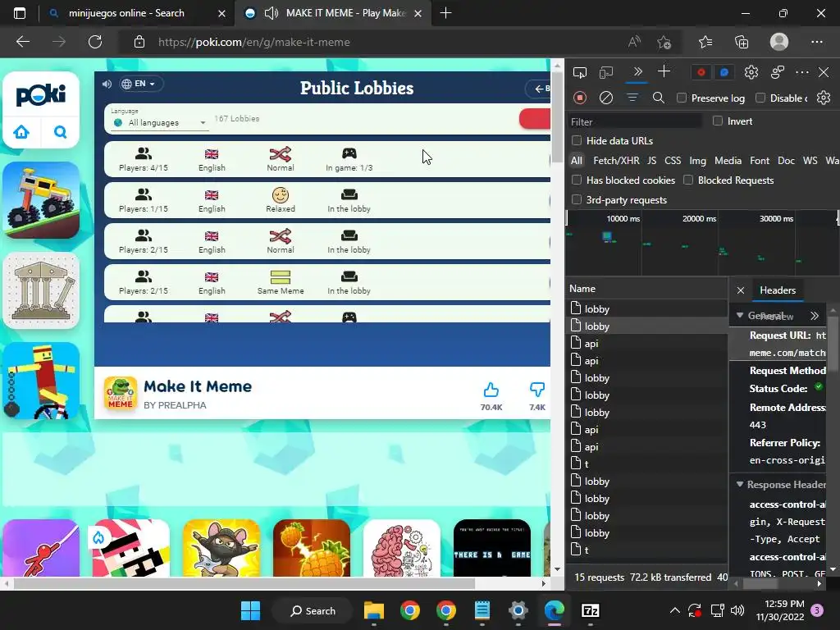Open the Read aloud icon

click(634, 42)
